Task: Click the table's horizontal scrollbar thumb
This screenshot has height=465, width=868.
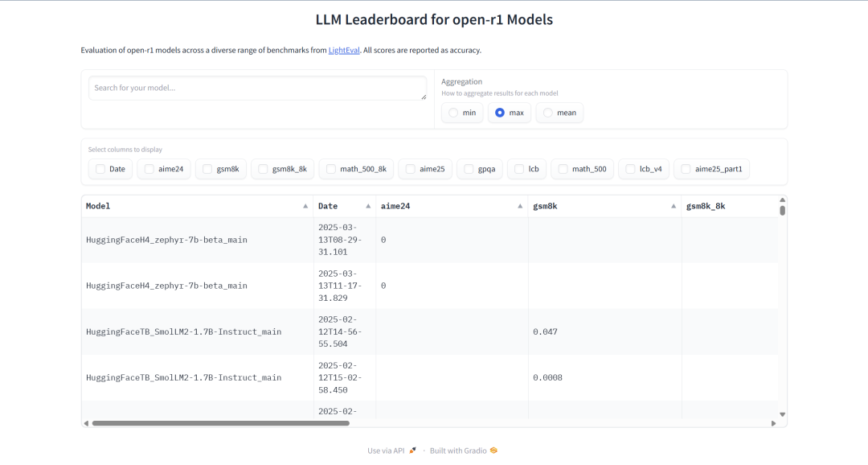Action: [x=221, y=423]
